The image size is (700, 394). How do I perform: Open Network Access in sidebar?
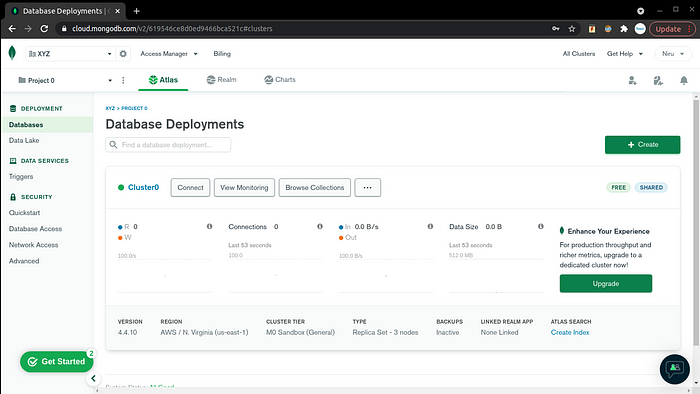click(x=33, y=245)
